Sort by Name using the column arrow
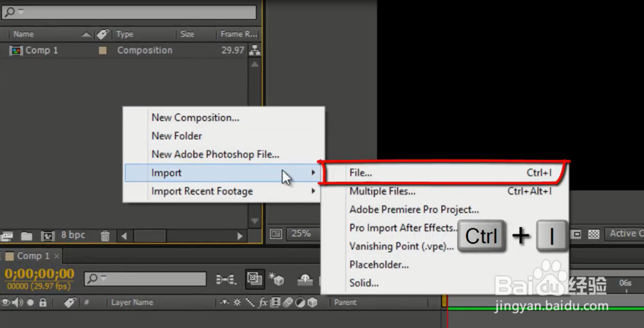Screen dimensions: 644x328 (x=86, y=35)
